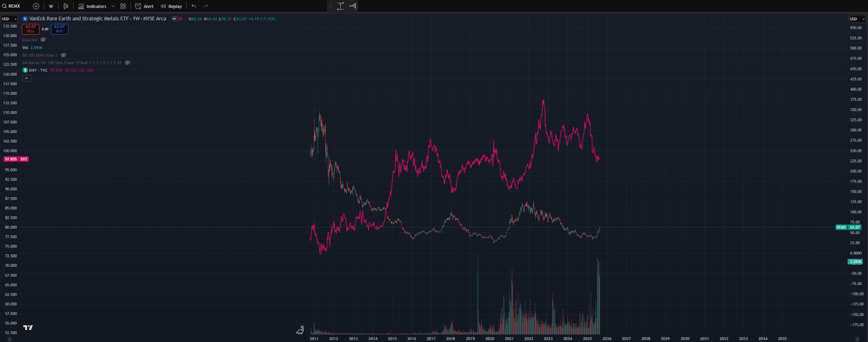Viewport: 868px width, 342px height.
Task: Click the red SELL 63.07 button
Action: click(31, 29)
